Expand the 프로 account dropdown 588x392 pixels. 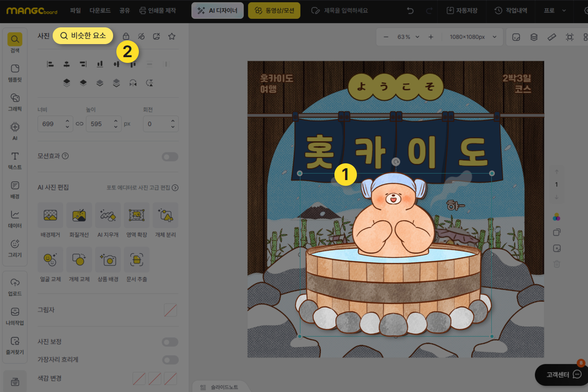tap(555, 11)
